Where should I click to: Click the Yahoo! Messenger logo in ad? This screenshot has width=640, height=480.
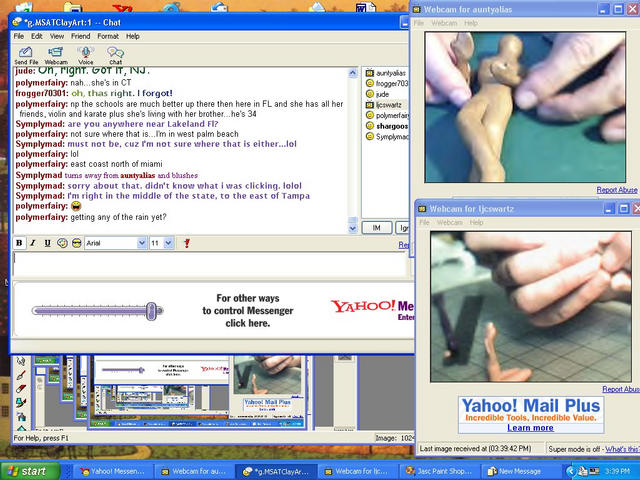372,309
